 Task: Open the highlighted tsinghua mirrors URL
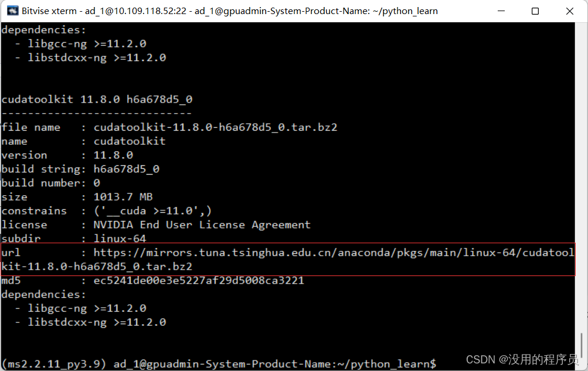point(334,253)
